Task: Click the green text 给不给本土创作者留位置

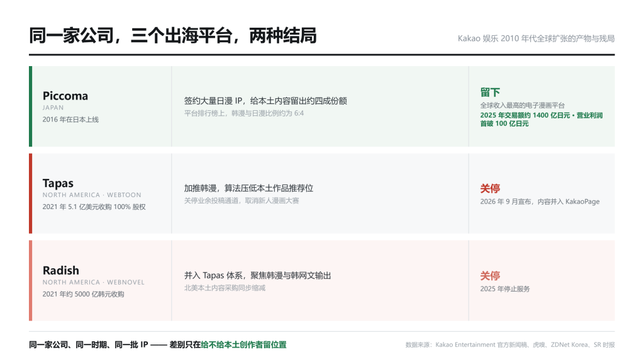Action: [x=243, y=344]
